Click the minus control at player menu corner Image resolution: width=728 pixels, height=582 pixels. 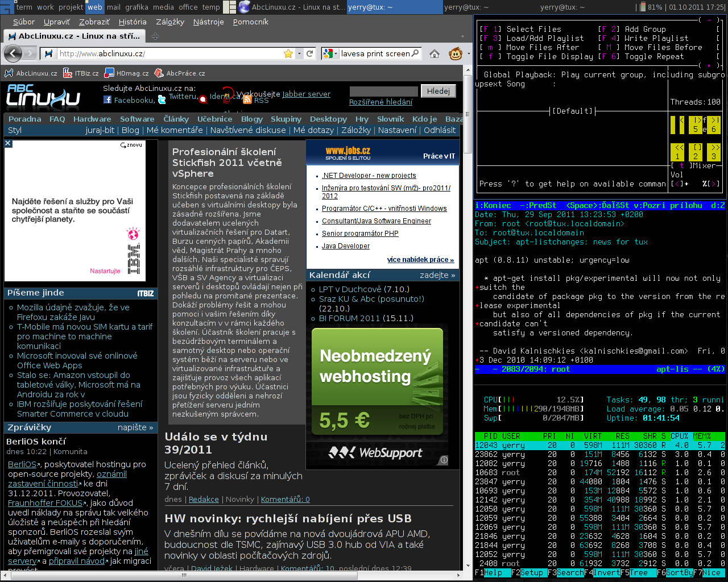click(x=709, y=20)
